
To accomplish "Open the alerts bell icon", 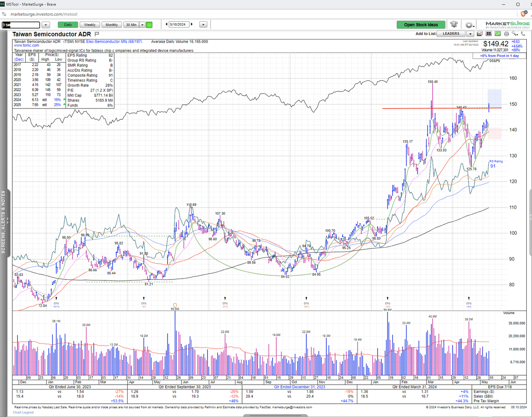I will (x=454, y=25).
